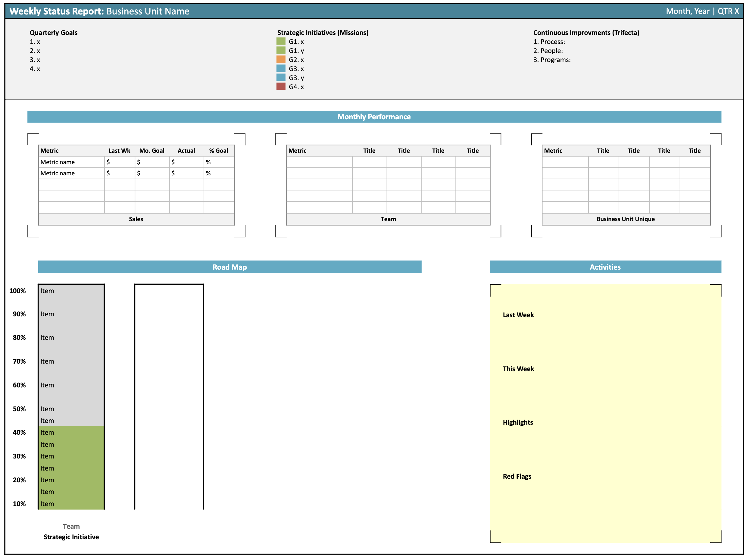Select the 'G2. x' initiative label
The image size is (749, 560).
click(296, 60)
